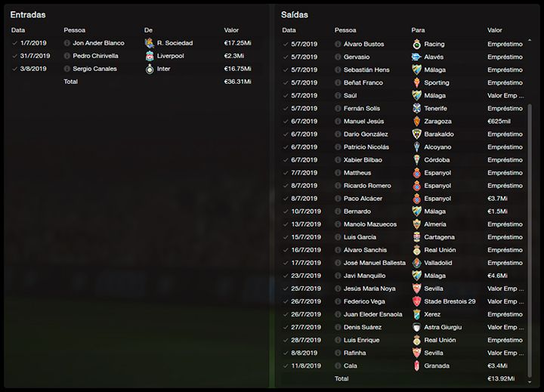Sort Entradas list by Pessoa column
The width and height of the screenshot is (544, 392).
[x=74, y=30]
